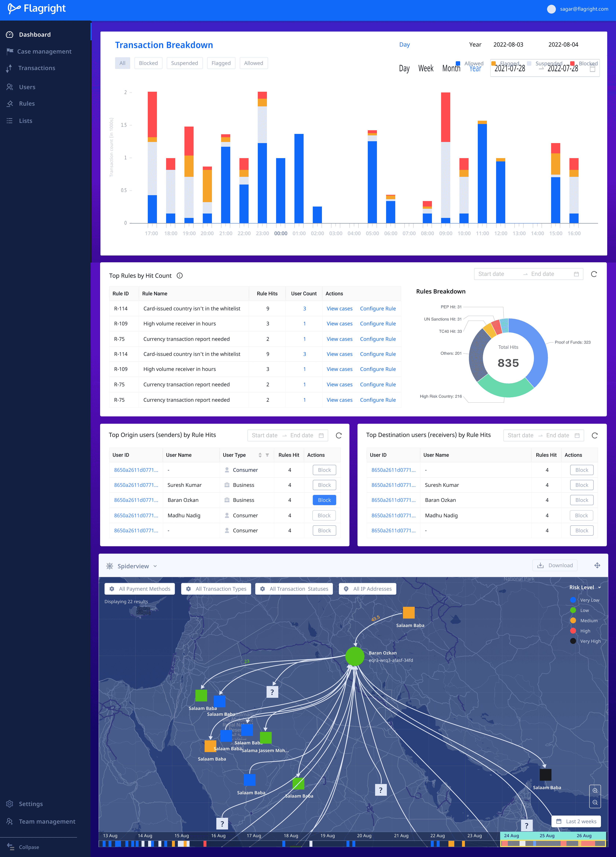The image size is (616, 857).
Task: Click the info icon beside Top Rules title
Action: coord(180,276)
